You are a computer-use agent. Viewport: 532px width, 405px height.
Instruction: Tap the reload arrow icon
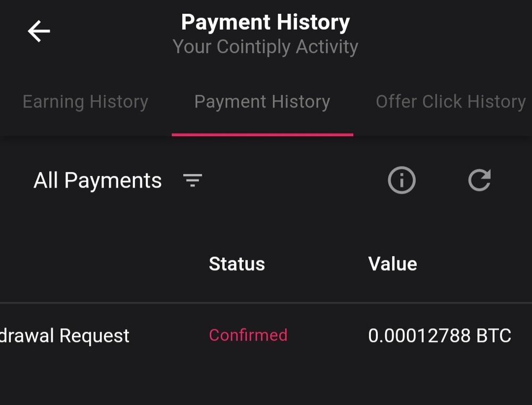coord(479,180)
